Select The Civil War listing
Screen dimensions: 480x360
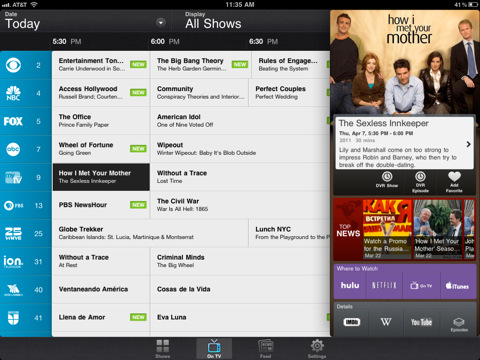coord(240,205)
